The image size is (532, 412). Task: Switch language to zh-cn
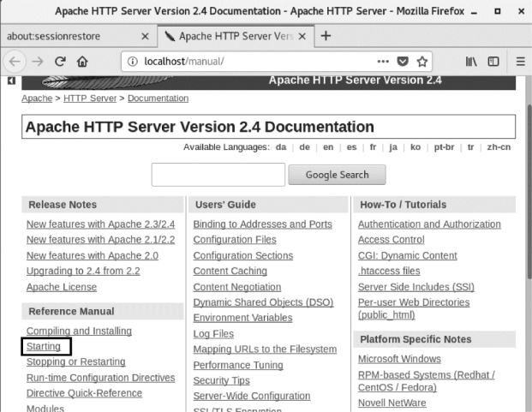pyautogui.click(x=499, y=147)
